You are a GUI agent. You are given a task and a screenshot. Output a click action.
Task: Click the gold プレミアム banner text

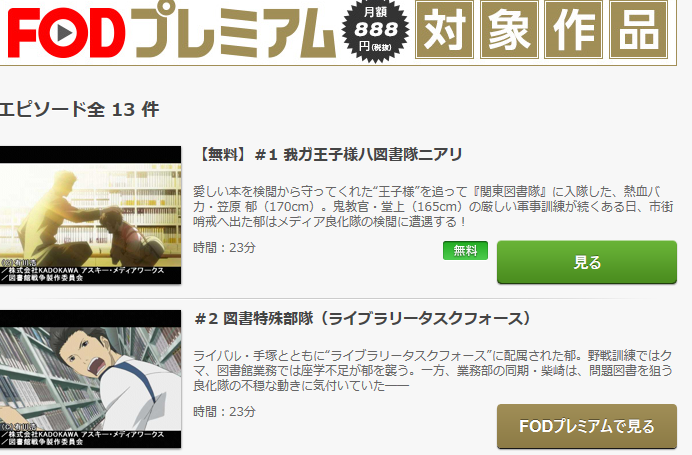[234, 32]
